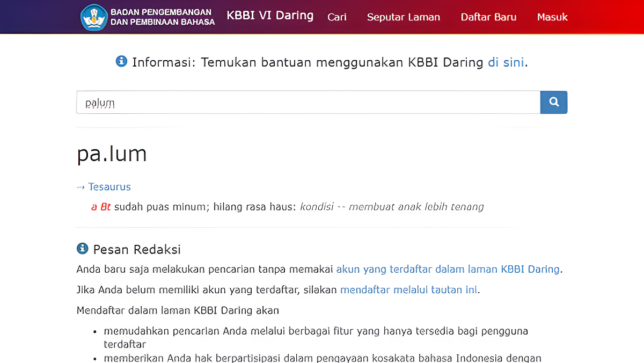This screenshot has height=363, width=644.
Task: Follow the 'di sini' help link
Action: tap(506, 62)
